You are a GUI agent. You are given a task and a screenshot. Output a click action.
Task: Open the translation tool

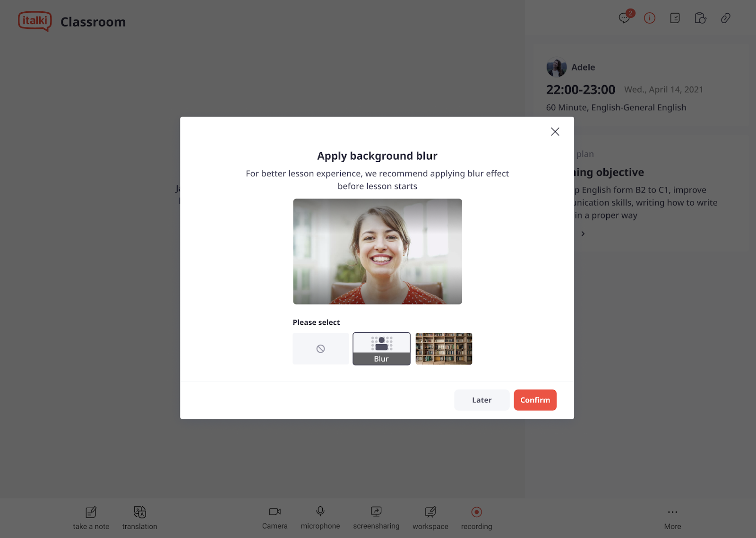click(x=140, y=518)
